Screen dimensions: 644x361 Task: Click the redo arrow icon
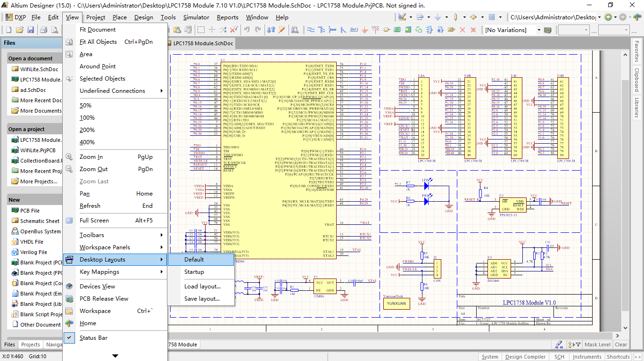(258, 30)
